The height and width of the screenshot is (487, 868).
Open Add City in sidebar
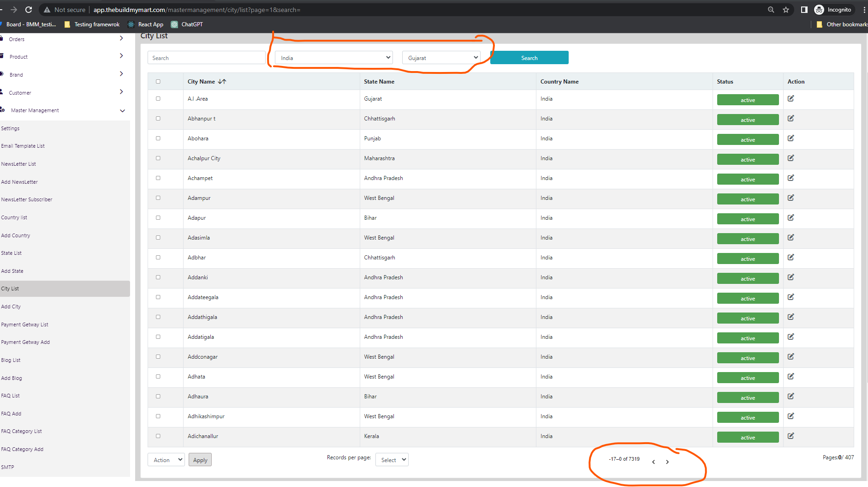click(11, 307)
